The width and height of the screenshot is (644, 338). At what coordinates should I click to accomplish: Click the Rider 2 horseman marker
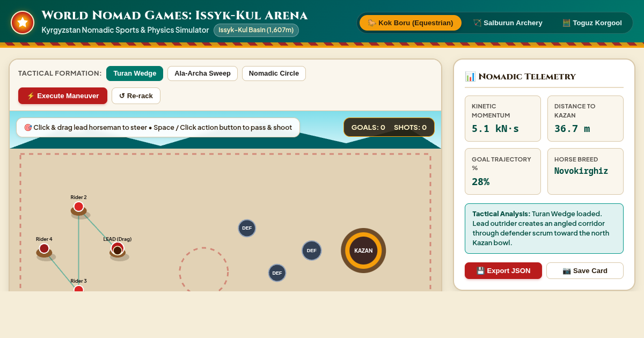coord(79,208)
